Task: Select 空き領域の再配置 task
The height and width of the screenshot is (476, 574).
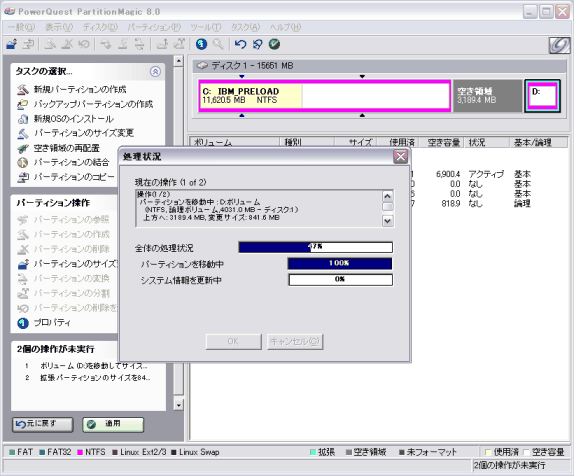Action: tap(67, 148)
